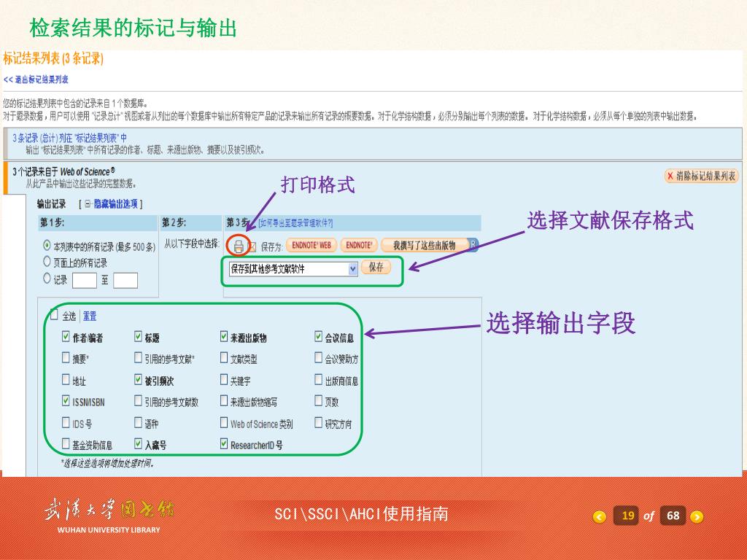The width and height of the screenshot is (747, 560).
Task: Click the printer icon for print format
Action: [239, 246]
